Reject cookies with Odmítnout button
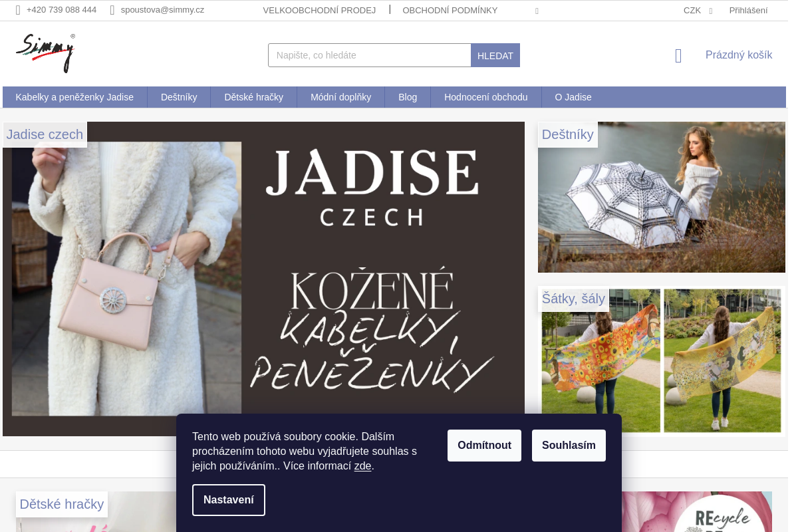Viewport: 798px width, 532px height. 484,446
